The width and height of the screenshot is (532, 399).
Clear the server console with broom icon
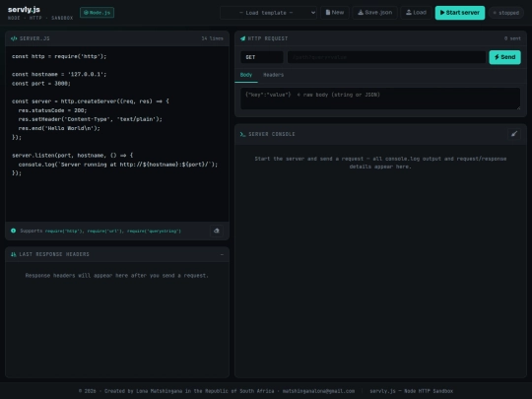pyautogui.click(x=514, y=134)
